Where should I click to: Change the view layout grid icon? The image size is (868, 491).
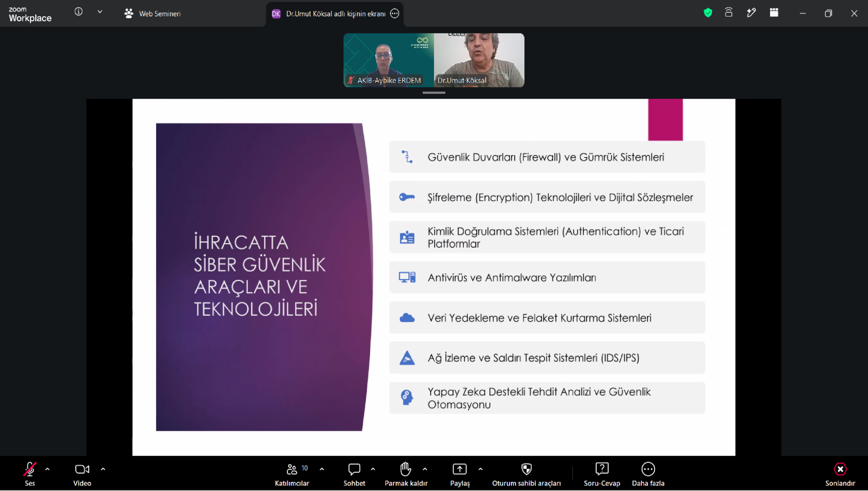[774, 13]
